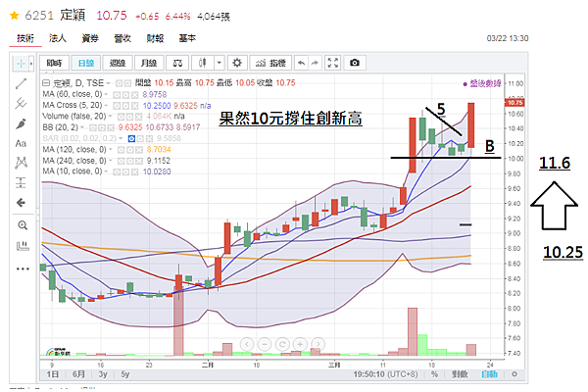Image resolution: width=588 pixels, height=392 pixels.
Task: Select the trend line drawing tool
Action: point(21,83)
